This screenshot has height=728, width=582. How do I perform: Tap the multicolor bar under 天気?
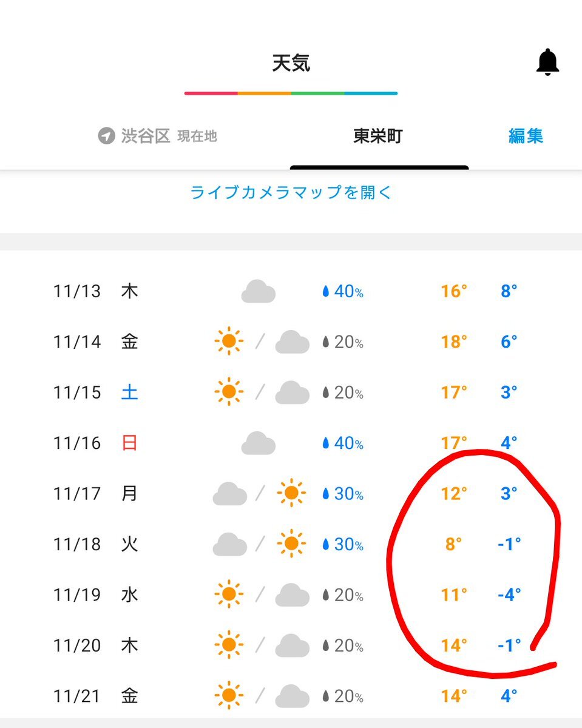pos(291,93)
